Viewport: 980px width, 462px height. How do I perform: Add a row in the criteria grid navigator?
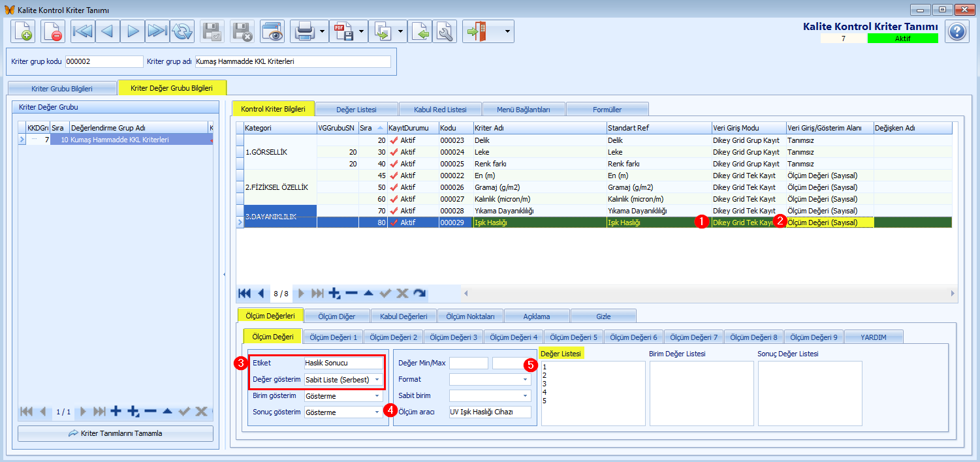tap(335, 294)
